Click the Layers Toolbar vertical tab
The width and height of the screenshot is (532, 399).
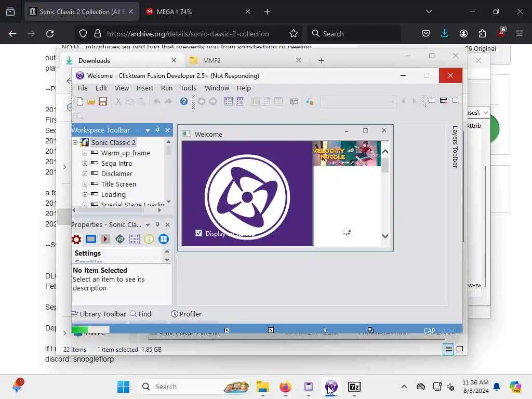coord(455,147)
